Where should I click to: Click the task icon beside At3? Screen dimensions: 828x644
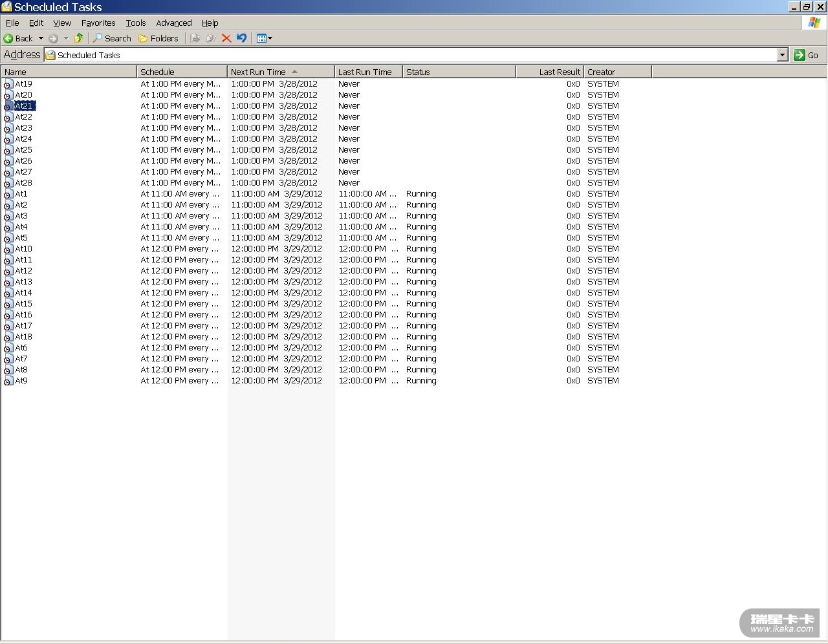[x=8, y=216]
